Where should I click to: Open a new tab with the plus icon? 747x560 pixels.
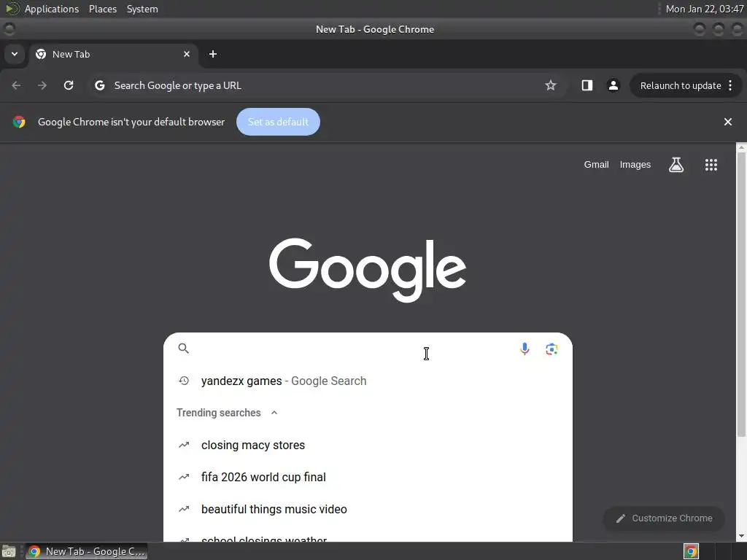[213, 54]
